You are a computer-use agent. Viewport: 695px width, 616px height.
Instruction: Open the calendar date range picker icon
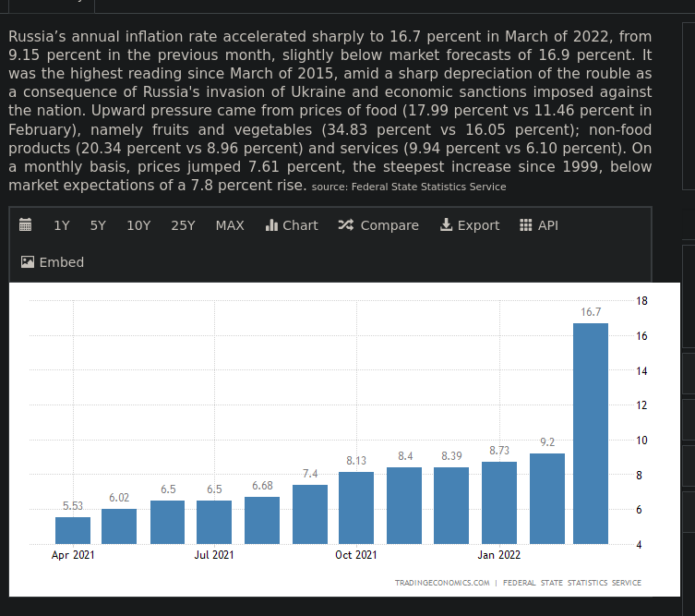pyautogui.click(x=26, y=225)
